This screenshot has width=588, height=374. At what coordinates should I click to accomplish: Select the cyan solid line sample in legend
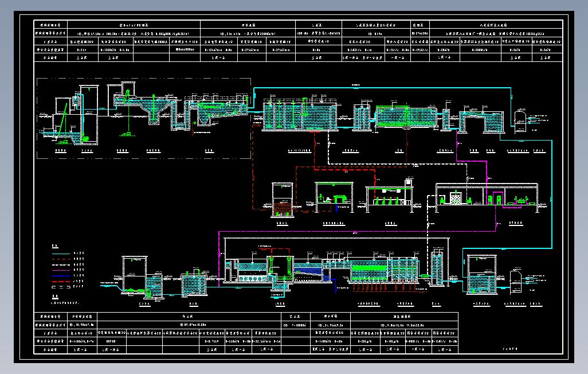[x=61, y=254]
